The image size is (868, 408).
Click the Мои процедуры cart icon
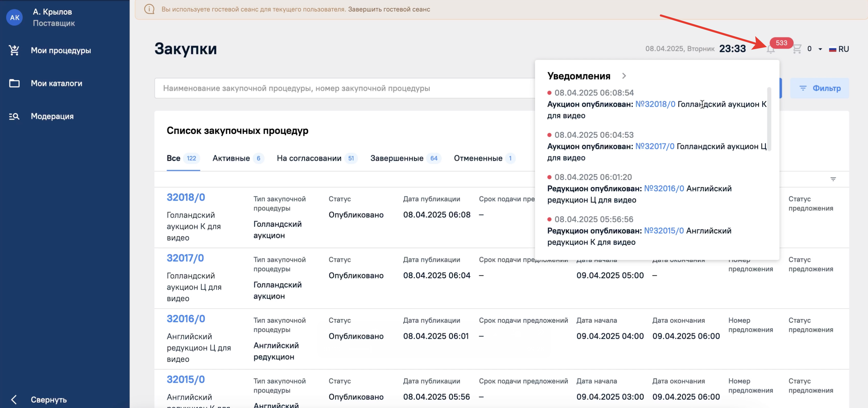[x=14, y=50]
